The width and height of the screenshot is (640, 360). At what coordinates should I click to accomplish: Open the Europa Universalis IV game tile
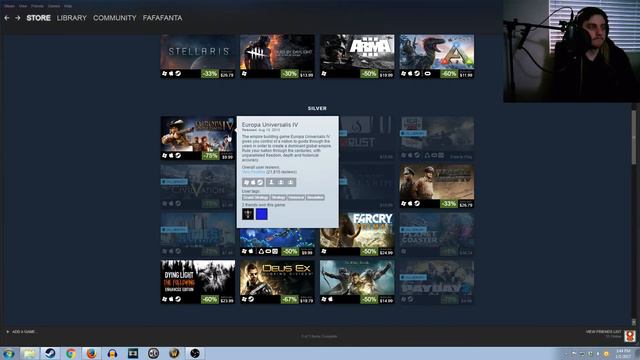198,138
